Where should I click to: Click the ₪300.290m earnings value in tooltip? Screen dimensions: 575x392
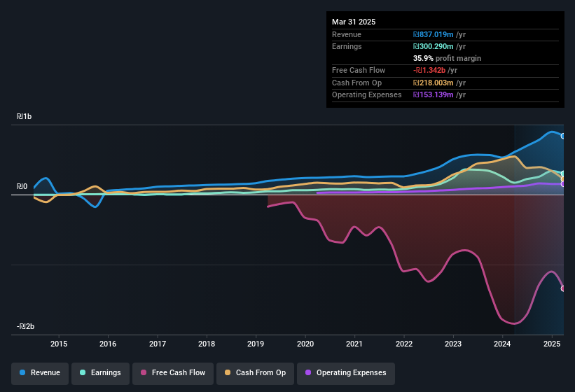pyautogui.click(x=433, y=46)
